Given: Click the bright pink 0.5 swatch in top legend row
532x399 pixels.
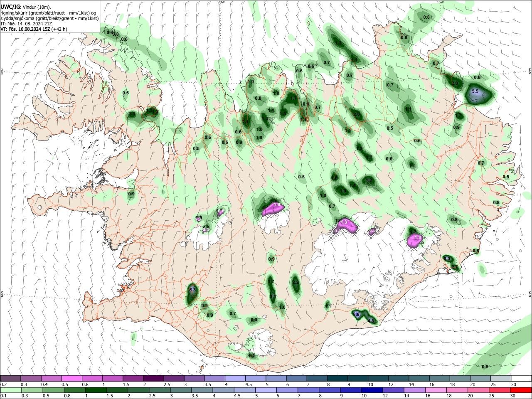Looking at the screenshot, I should click(71, 379).
